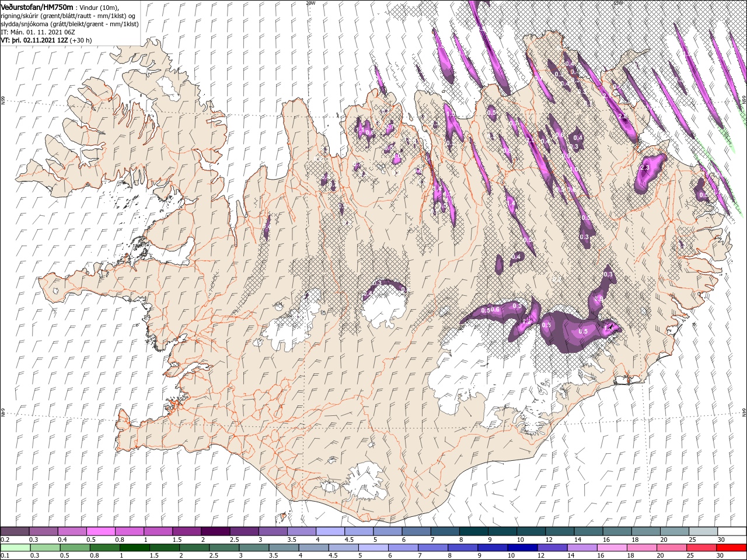Pick the light pink rain swatch between 16 and 18
747x560 pixels.
611,547
